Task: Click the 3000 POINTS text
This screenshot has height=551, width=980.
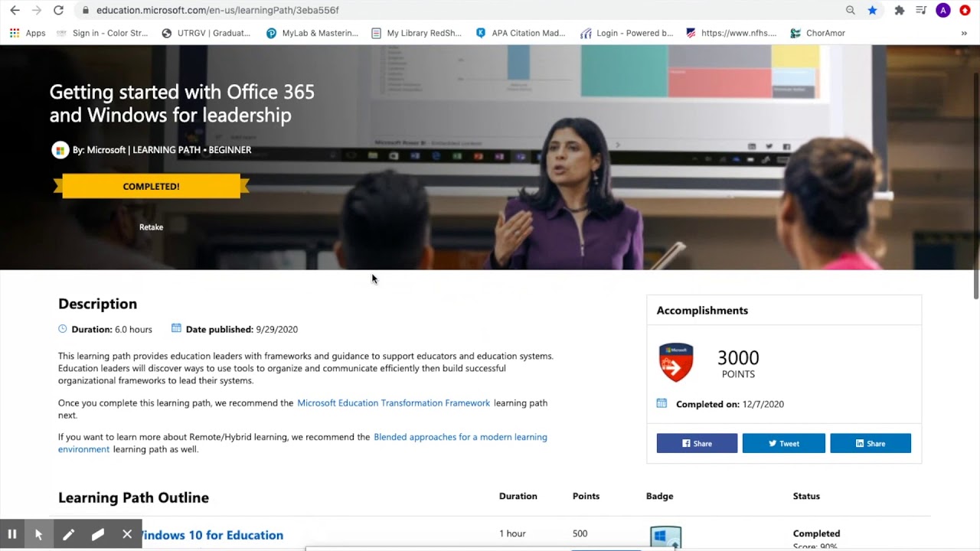Action: click(x=738, y=364)
